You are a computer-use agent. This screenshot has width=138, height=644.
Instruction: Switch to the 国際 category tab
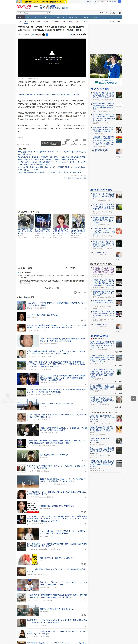click(x=32, y=21)
